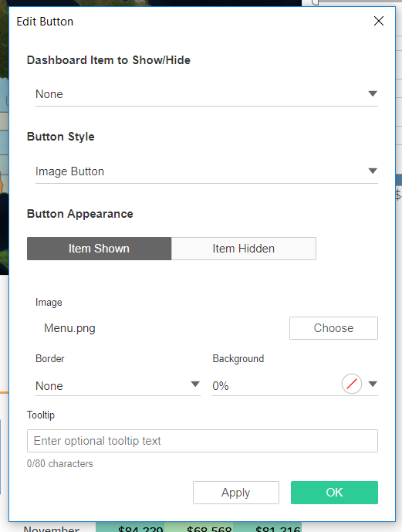Click the 0% background opacity value
The height and width of the screenshot is (532, 402).
click(221, 386)
